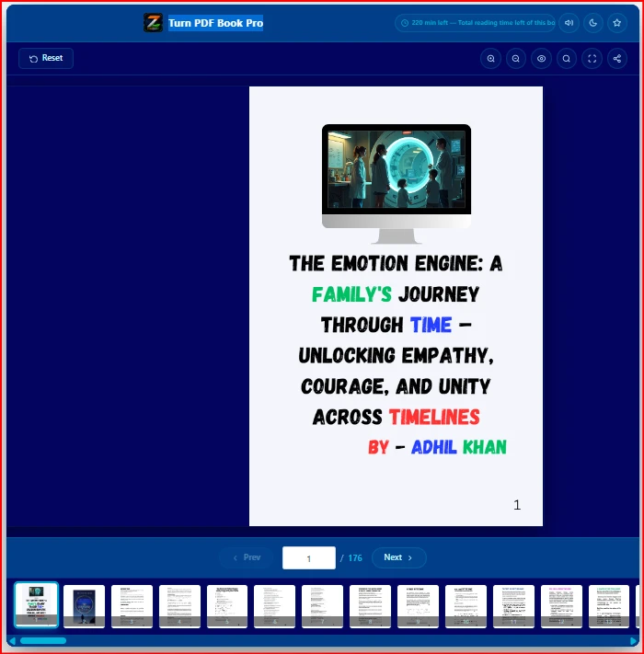
Task: Select the page 4 thumbnail
Action: pyautogui.click(x=179, y=606)
